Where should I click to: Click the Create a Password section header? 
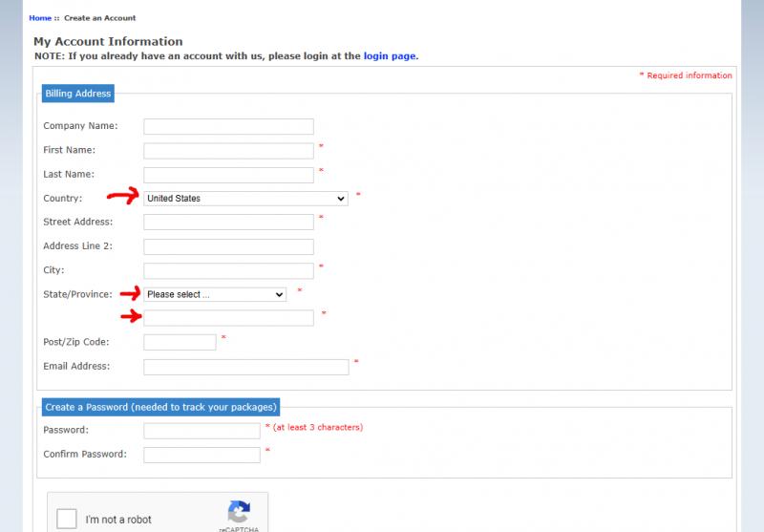(160, 407)
